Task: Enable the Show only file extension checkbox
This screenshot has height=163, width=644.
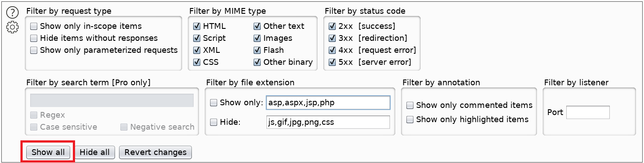Action: point(214,103)
